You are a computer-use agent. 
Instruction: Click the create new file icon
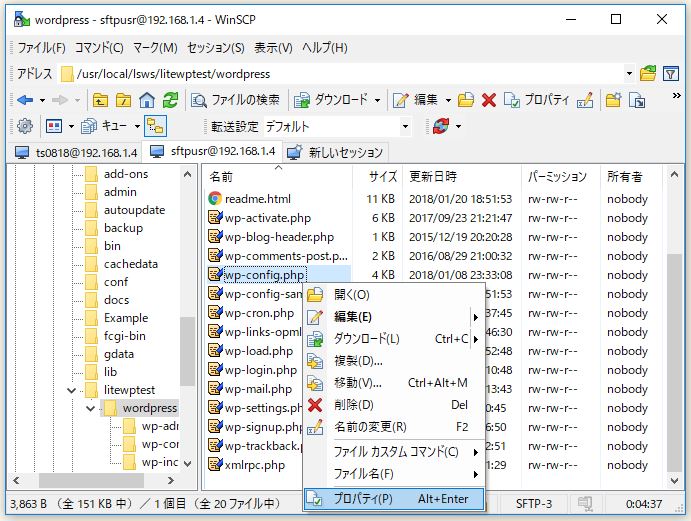point(637,100)
